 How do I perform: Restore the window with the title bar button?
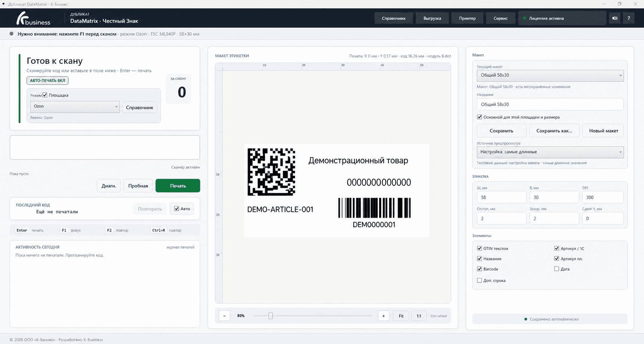(620, 4)
